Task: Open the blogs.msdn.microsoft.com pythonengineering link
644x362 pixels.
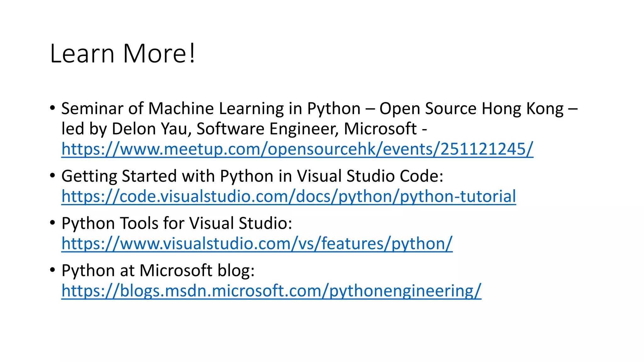Action: coord(271,291)
